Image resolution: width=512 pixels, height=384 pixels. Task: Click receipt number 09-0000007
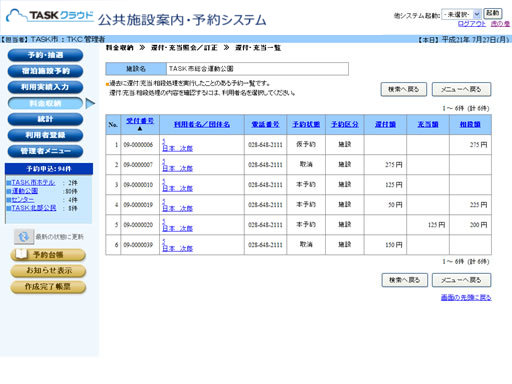point(138,165)
